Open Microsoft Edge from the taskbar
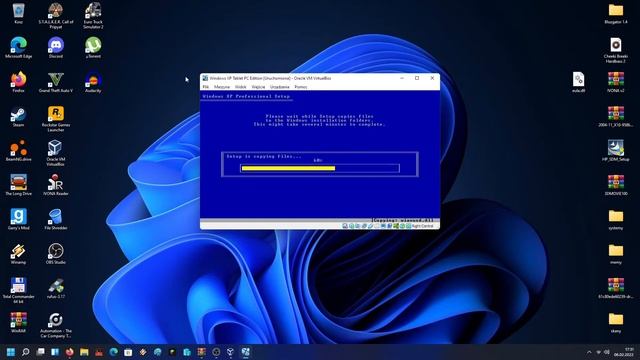640x360 pixels. point(113,352)
